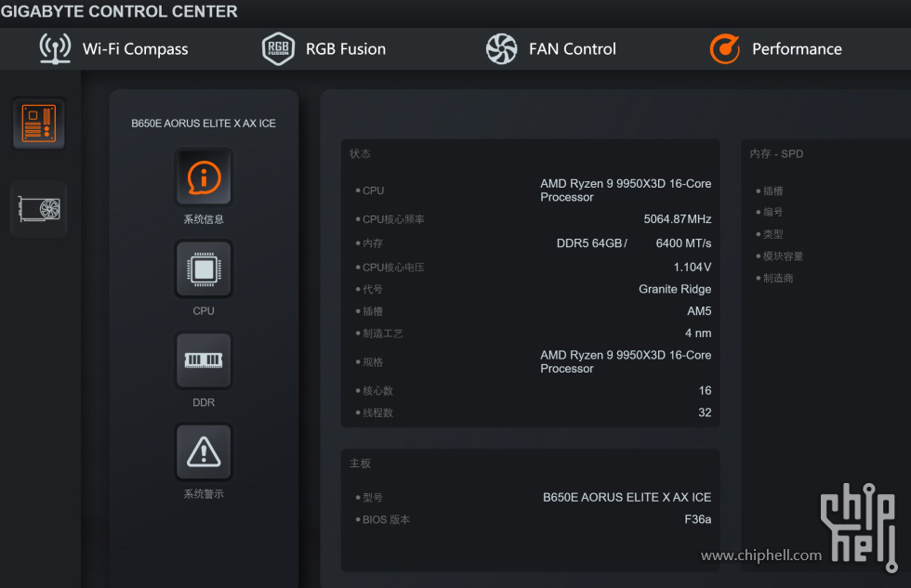
Task: Click the 代号 label in the status panel
Action: 373,289
